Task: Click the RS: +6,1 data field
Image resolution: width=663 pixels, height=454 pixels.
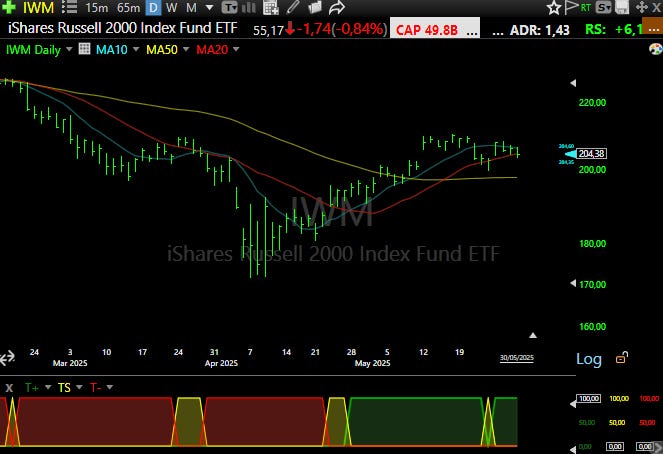Action: (614, 29)
